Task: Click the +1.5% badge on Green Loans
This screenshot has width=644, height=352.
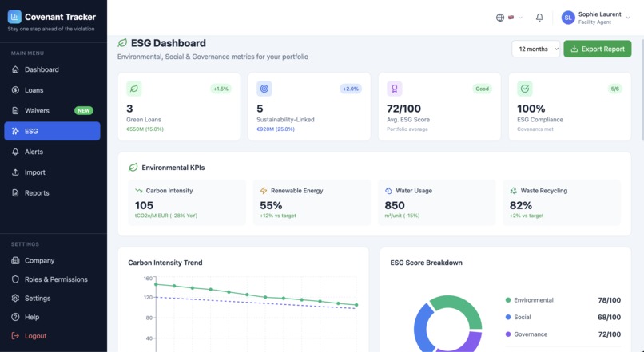Action: 221,89
